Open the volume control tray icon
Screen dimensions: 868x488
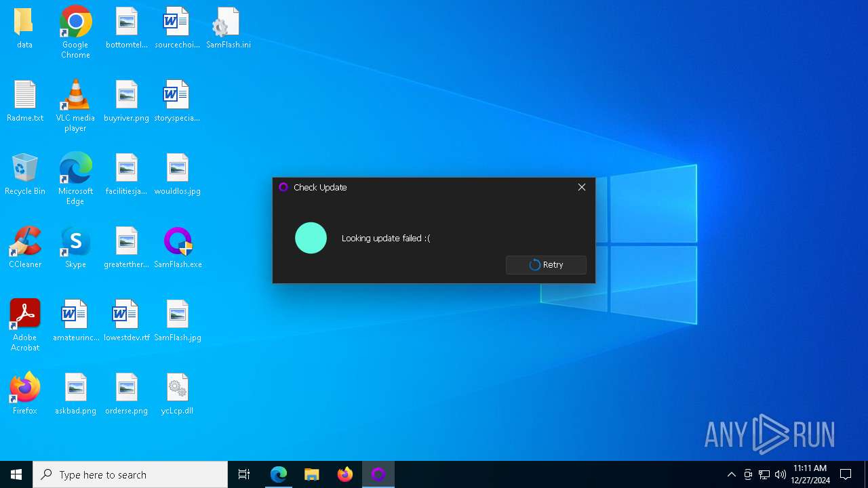(781, 474)
